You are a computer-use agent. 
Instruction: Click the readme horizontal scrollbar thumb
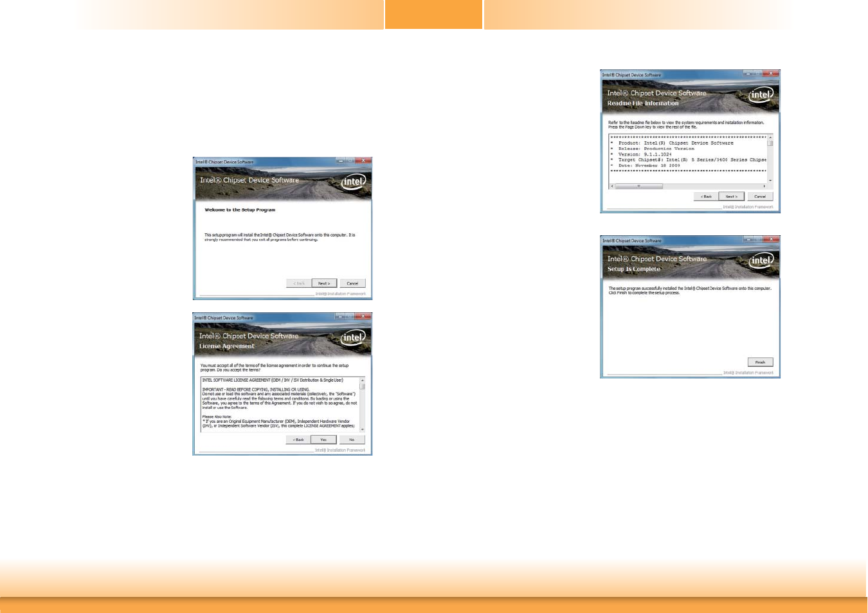[x=638, y=186]
